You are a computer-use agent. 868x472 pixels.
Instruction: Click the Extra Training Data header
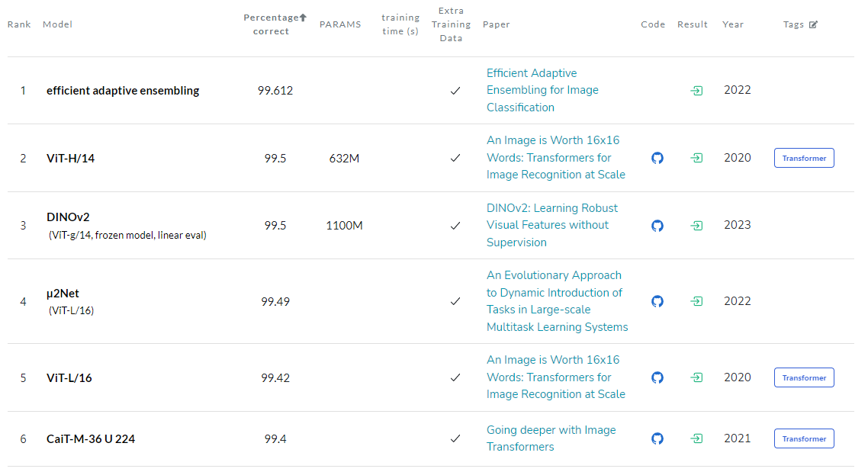(451, 24)
